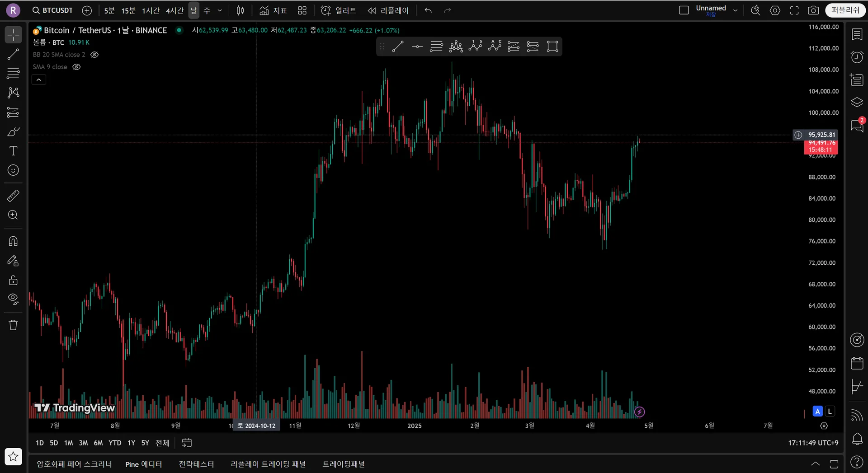
Task: Toggle visibility of BB 20 SMA indicator
Action: tap(94, 55)
